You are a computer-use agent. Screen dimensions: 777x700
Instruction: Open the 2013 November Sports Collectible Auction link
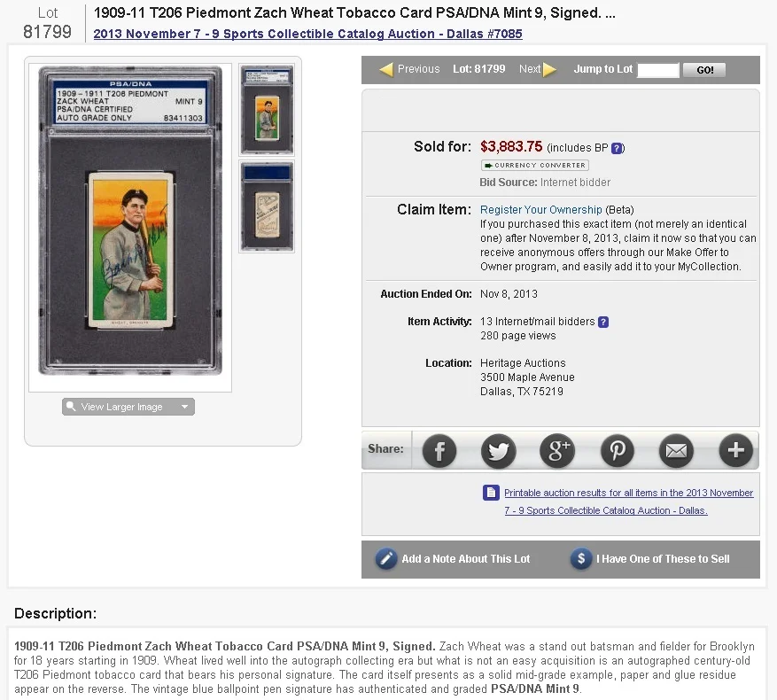click(x=307, y=34)
